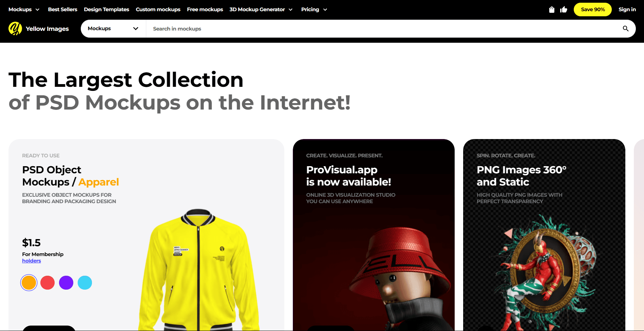This screenshot has height=331, width=644.
Task: Click the Save 90% button
Action: click(593, 9)
